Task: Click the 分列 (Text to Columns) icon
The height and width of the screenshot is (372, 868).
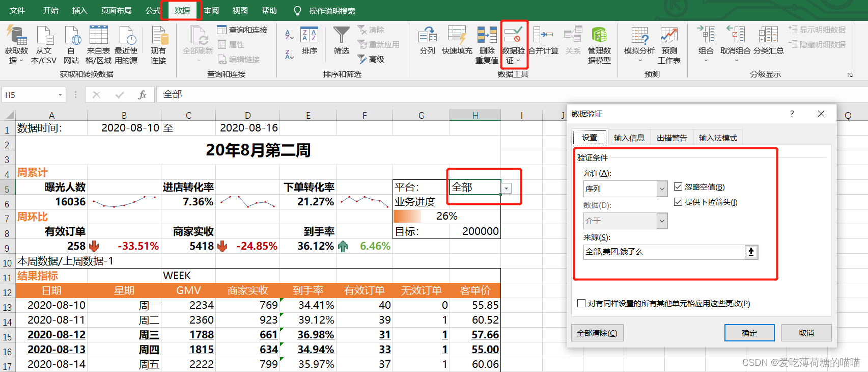Action: coord(427,35)
